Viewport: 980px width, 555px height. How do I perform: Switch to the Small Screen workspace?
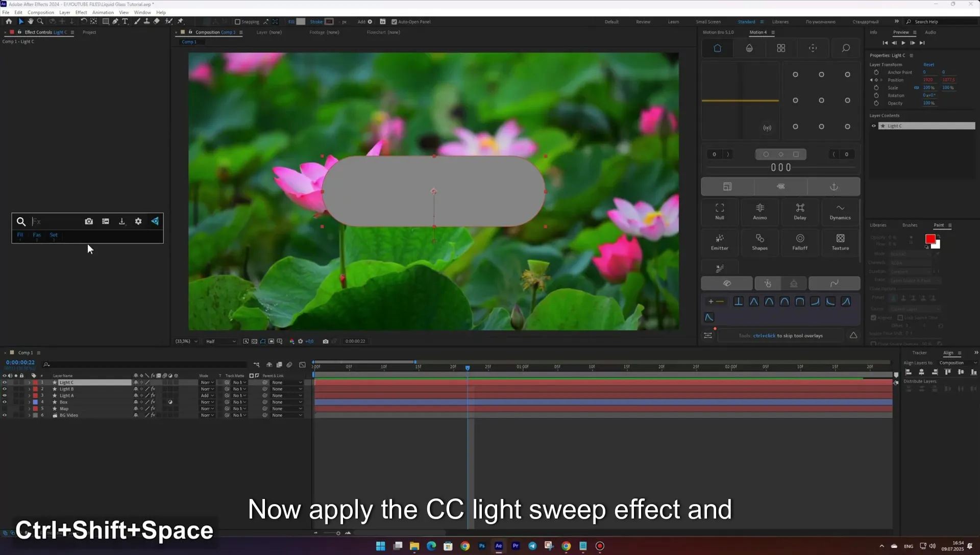[x=708, y=22]
